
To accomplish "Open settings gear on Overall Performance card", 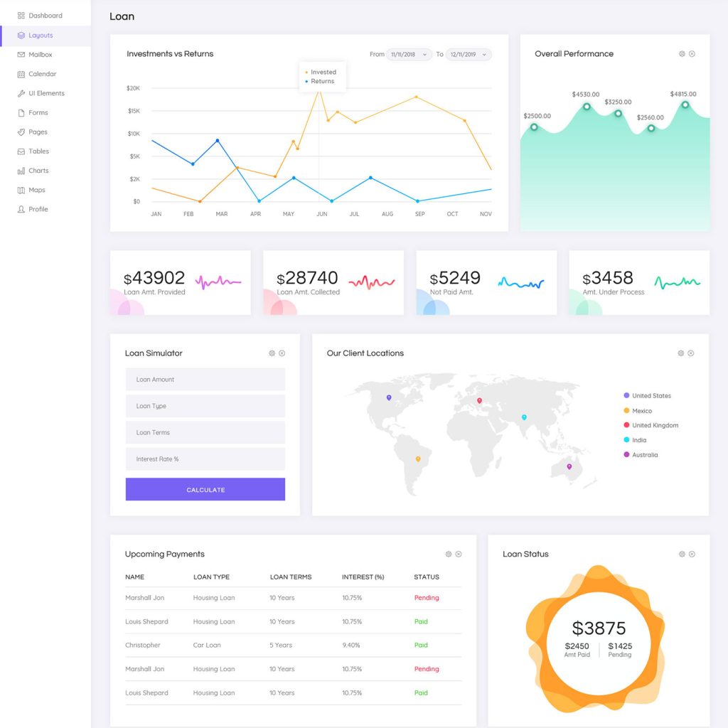I will [682, 54].
